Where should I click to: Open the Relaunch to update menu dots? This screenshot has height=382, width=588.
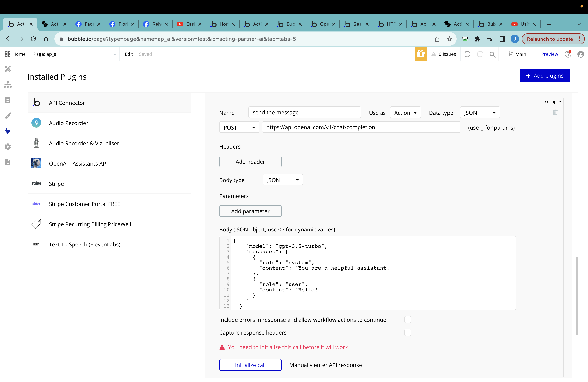click(x=579, y=39)
